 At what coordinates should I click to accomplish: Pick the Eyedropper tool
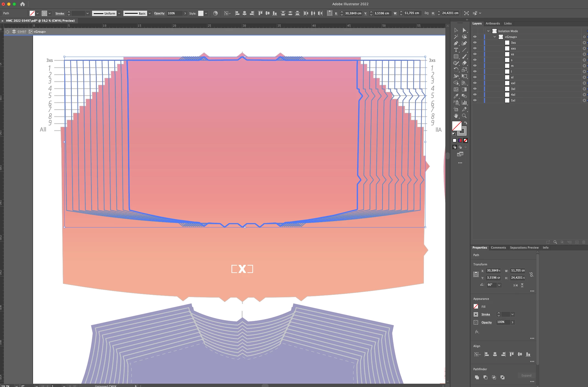click(456, 96)
